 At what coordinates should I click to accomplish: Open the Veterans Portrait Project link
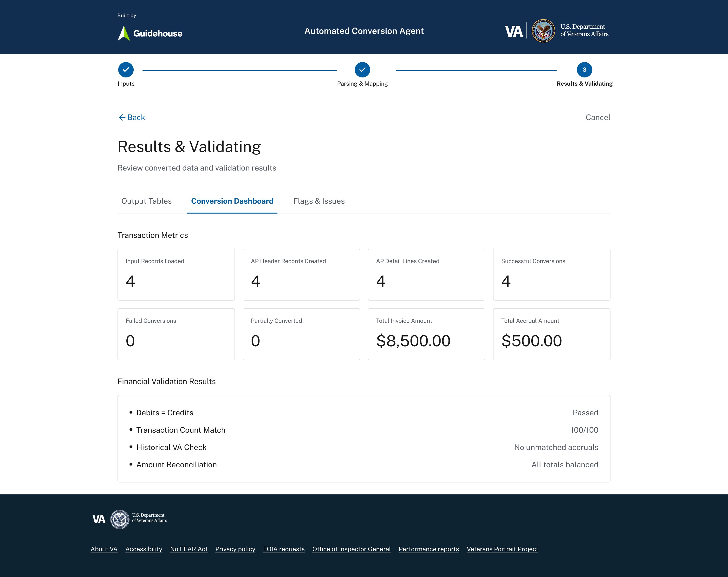coord(502,549)
